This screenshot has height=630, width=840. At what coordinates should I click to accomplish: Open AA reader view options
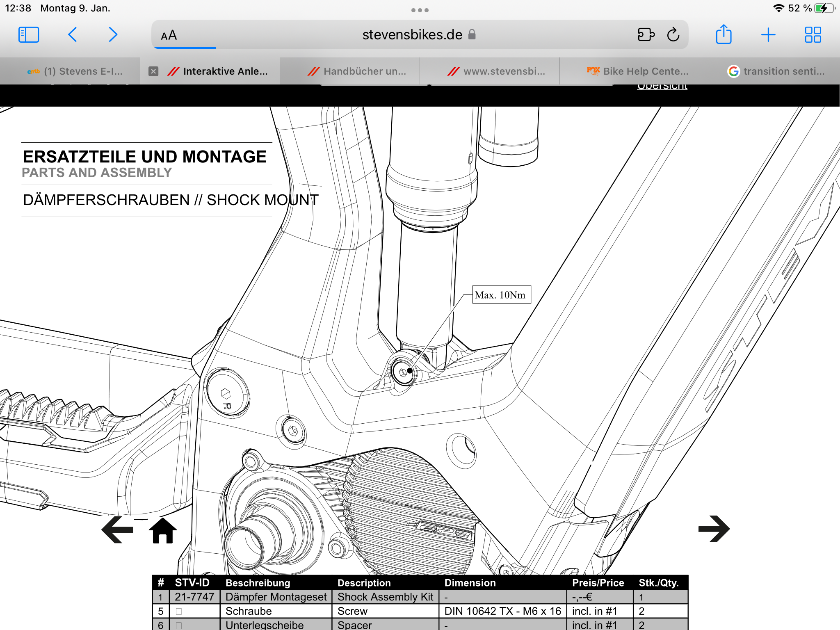[169, 35]
